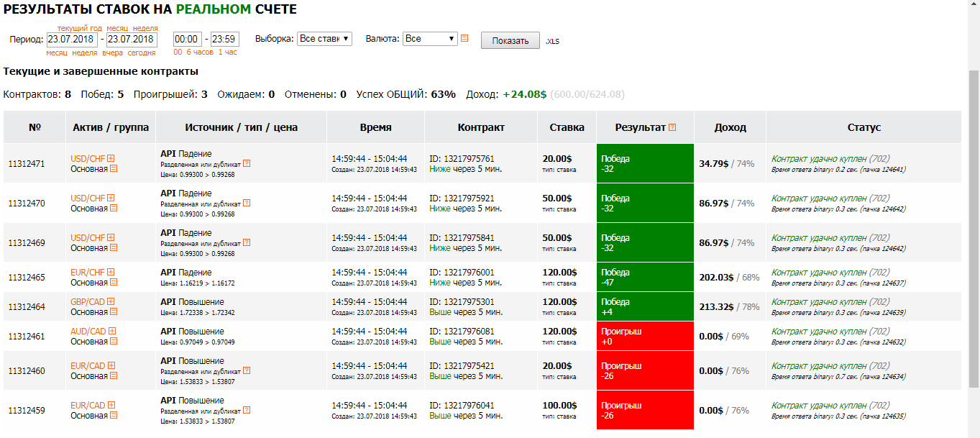Open the EUR/CAD asset link in row 11312460
The image size is (980, 438).
click(88, 365)
